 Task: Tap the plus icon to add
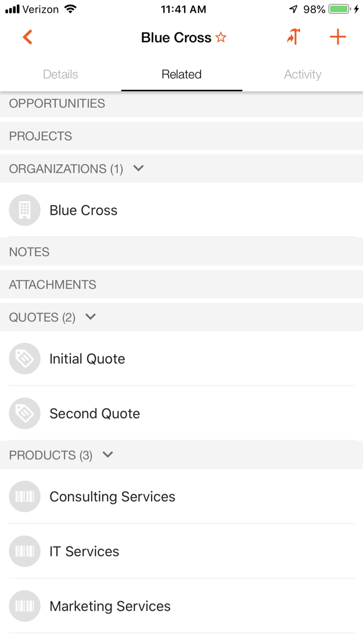pyautogui.click(x=337, y=37)
